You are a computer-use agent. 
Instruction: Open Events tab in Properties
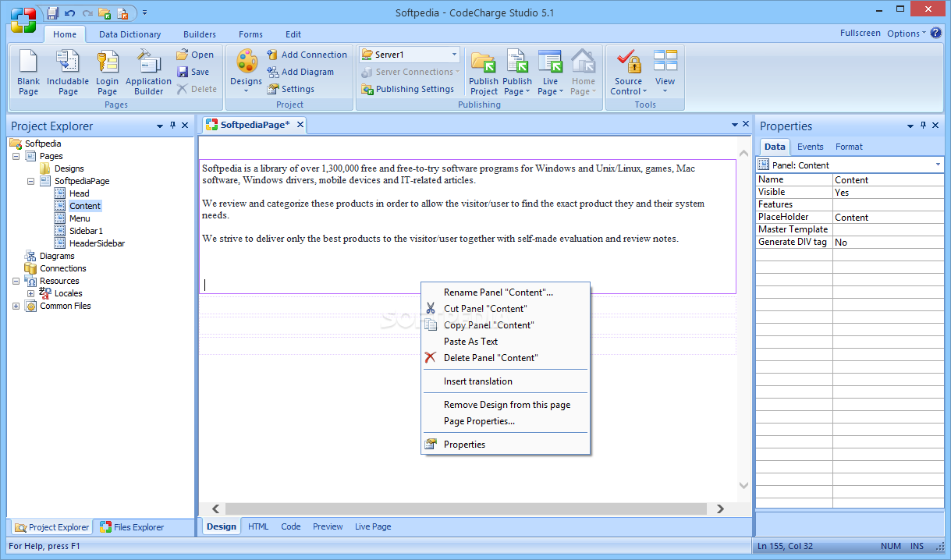point(811,147)
